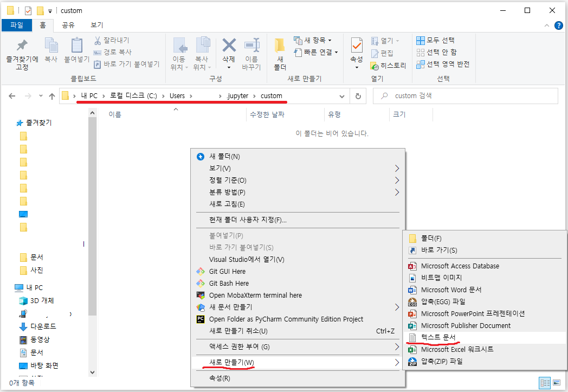568x392 pixels.
Task: Select 3D 개체 in navigation pane
Action: (42, 301)
